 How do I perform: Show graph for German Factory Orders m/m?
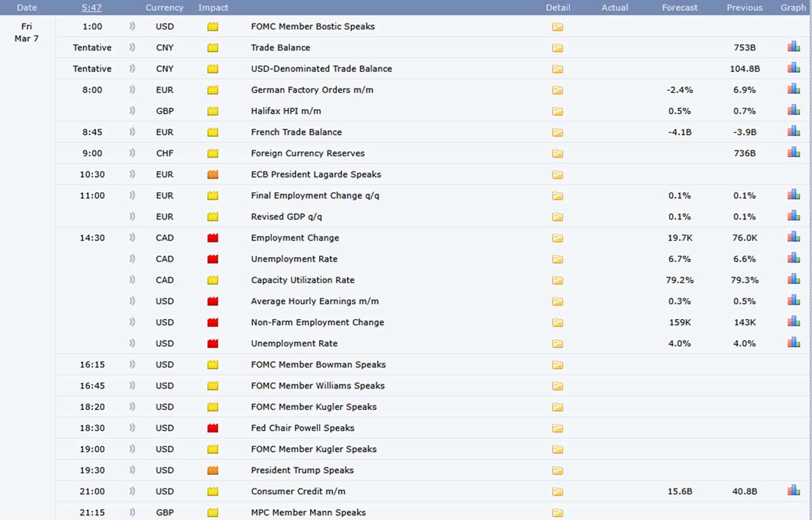tap(794, 89)
